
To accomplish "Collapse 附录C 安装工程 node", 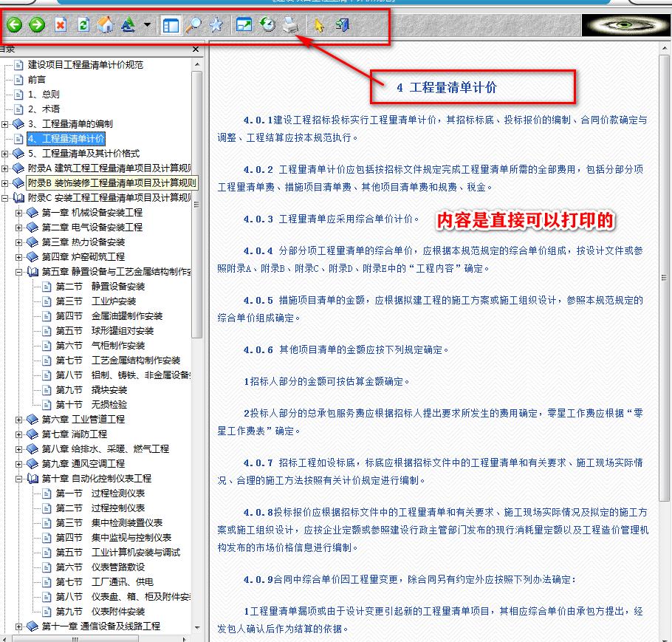I will [4, 198].
